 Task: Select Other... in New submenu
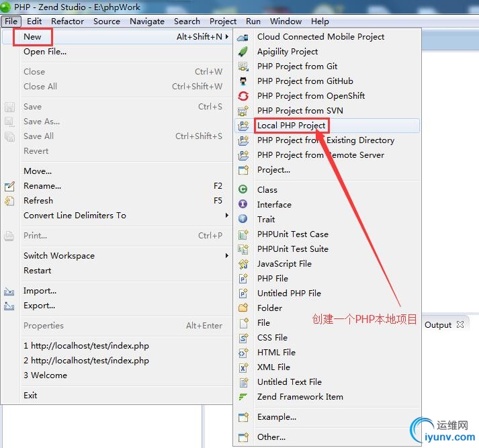pos(327,437)
